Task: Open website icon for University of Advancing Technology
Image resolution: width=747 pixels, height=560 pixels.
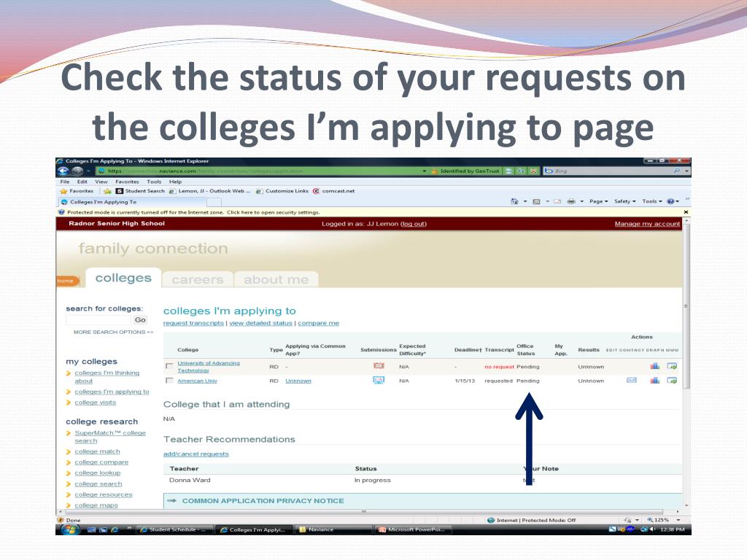Action: 672,366
